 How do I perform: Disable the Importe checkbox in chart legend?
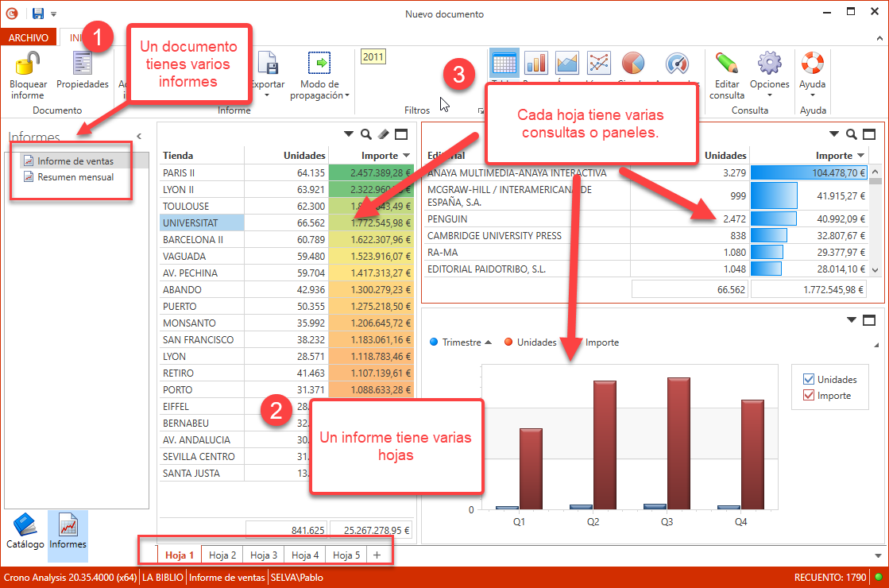pos(809,396)
